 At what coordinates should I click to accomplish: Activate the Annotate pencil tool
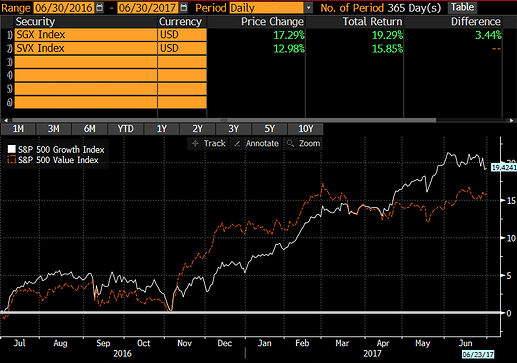click(x=256, y=143)
